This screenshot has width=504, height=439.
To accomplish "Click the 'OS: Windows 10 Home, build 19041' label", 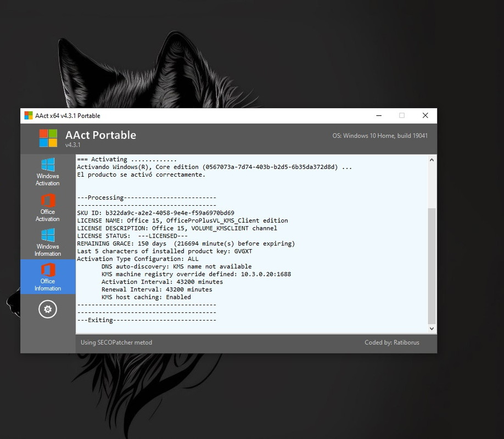I will click(380, 136).
